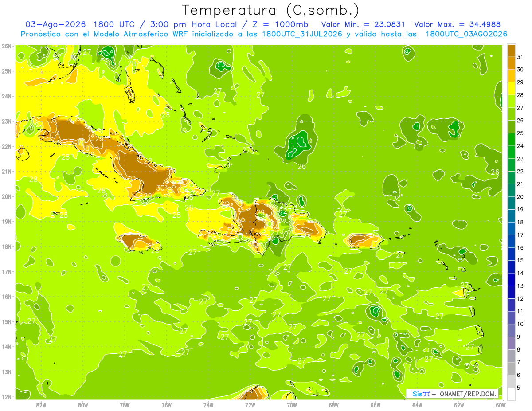
Task: Click the "Valor Min. = 23.0831" value
Action: coord(362,24)
